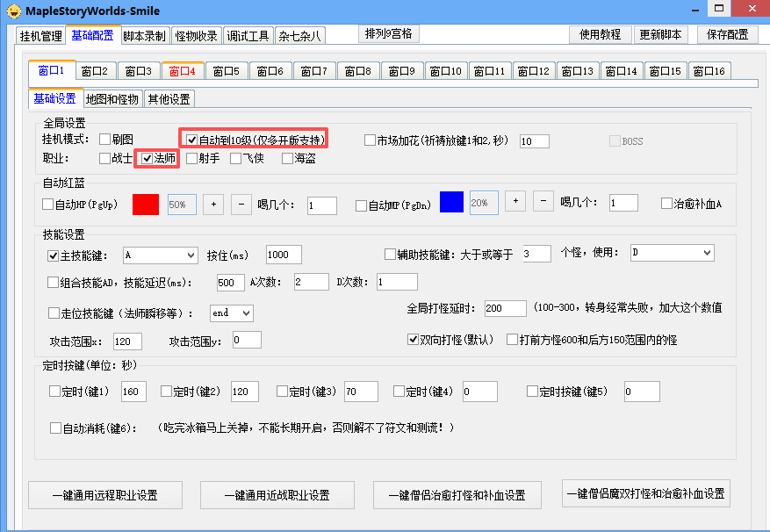Viewport: 770px width, 532px height.
Task: Click 更新脚本 button
Action: click(x=660, y=34)
